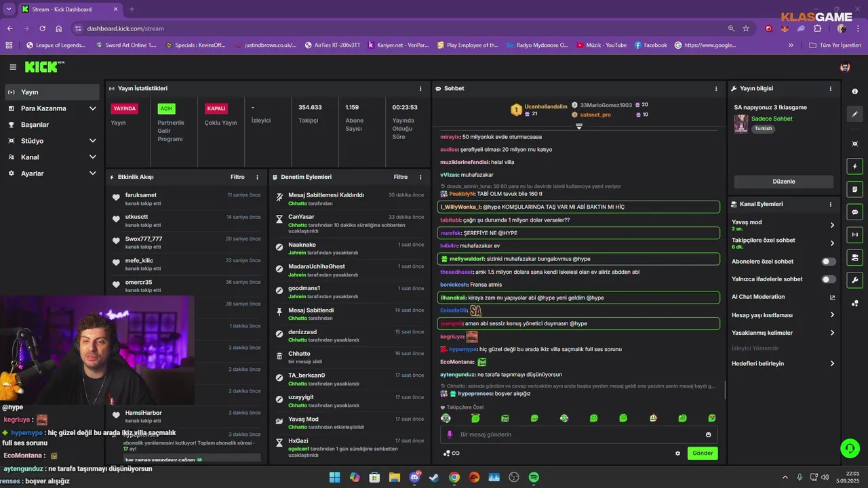Select Başarılar in the left sidebar
868x488 pixels.
click(x=53, y=125)
